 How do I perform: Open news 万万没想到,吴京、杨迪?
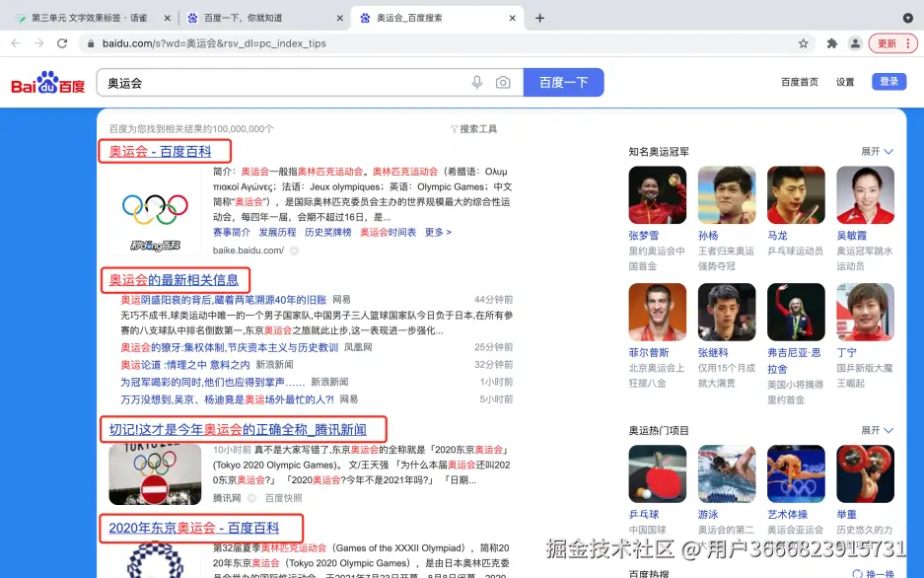click(227, 398)
